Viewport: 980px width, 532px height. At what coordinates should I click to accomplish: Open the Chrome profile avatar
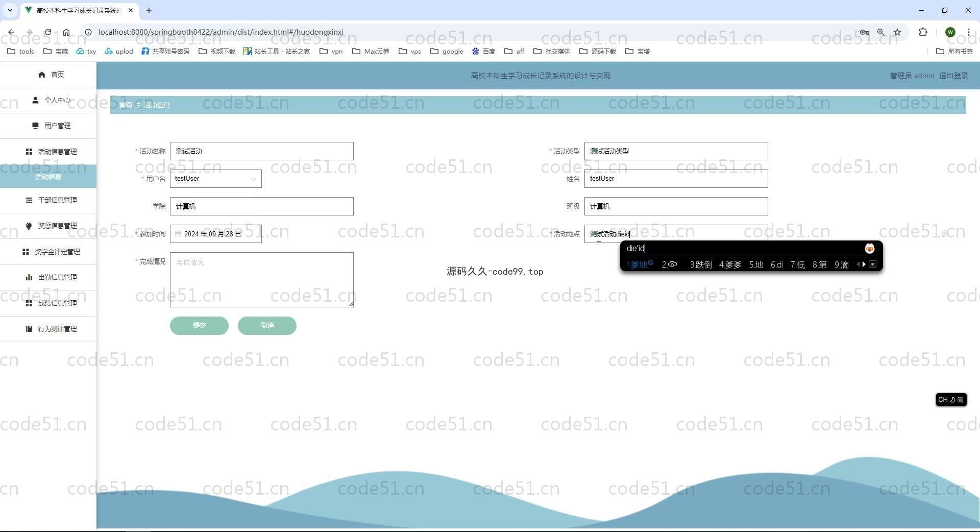pyautogui.click(x=950, y=32)
